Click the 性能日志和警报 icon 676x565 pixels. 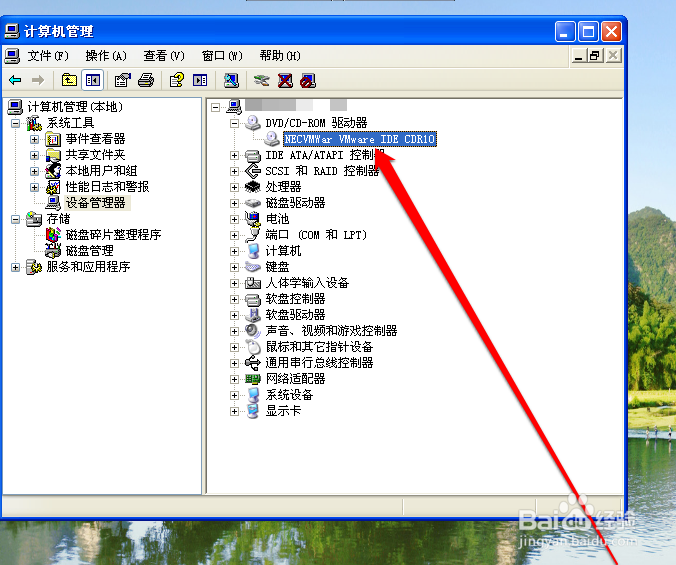tap(53, 187)
